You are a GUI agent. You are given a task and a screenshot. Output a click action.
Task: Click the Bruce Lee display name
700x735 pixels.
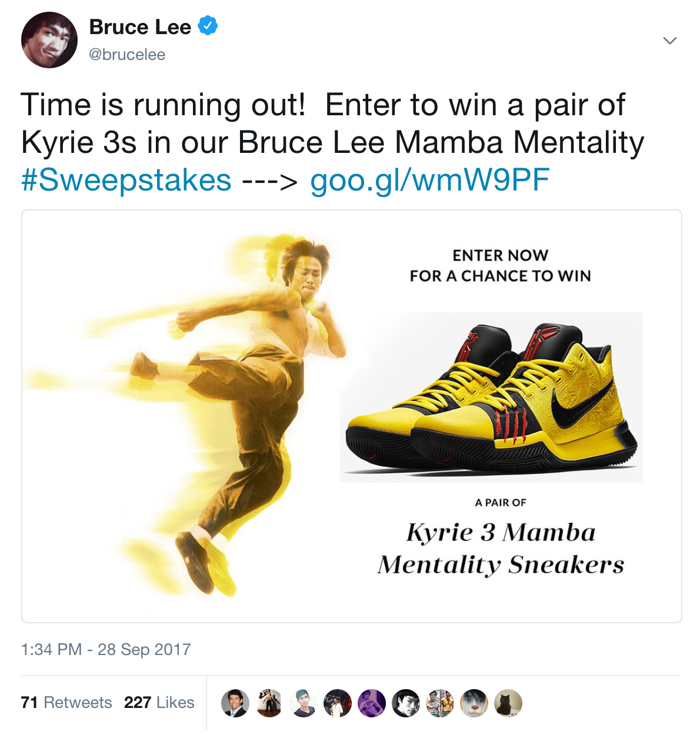pyautogui.click(x=140, y=27)
